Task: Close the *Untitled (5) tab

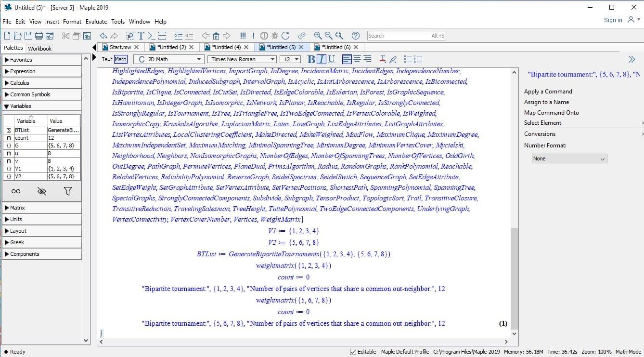Action: [x=301, y=47]
